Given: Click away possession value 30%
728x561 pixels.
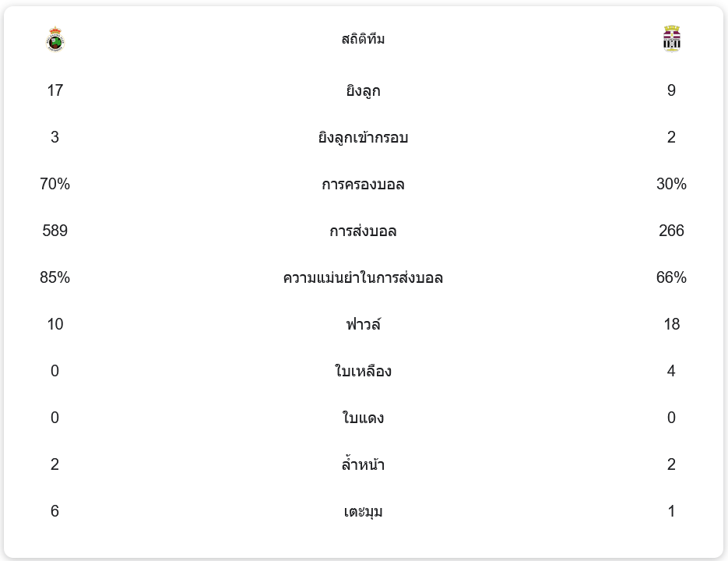Looking at the screenshot, I should tap(671, 184).
